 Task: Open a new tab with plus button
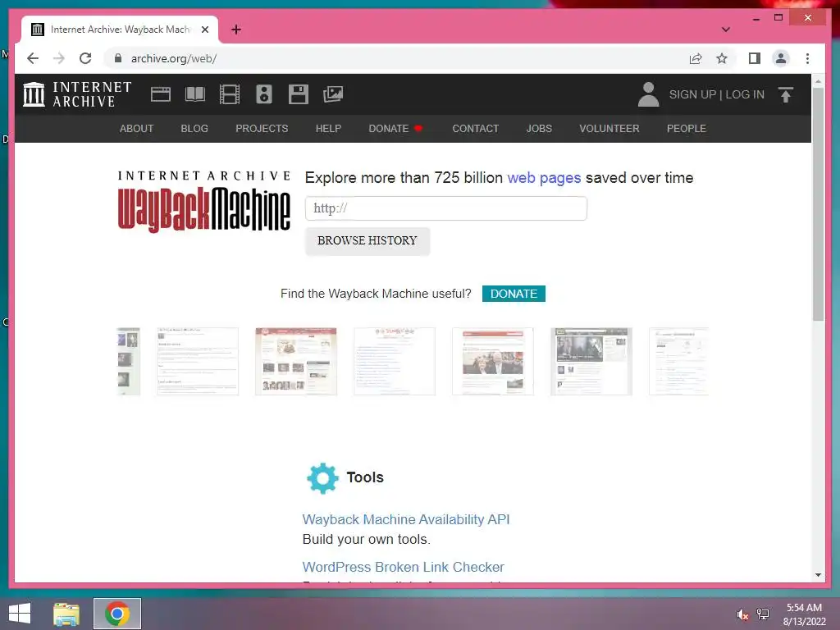tap(236, 30)
